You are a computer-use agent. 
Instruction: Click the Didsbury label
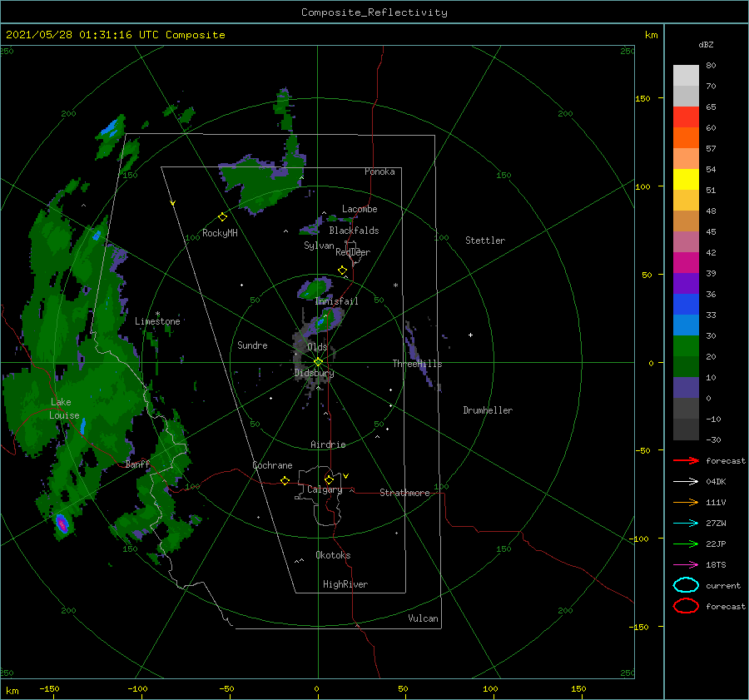point(315,373)
